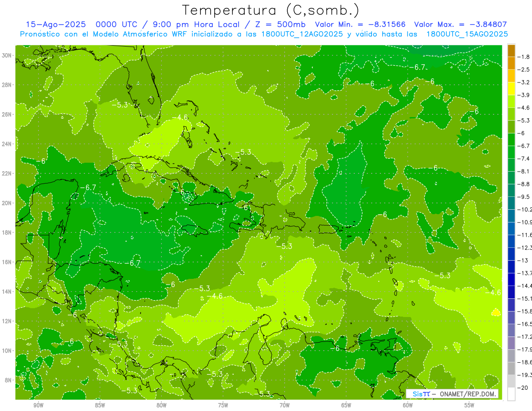Screen dimensions: 532x411
Task: Click the "80W" longitude axis label
Action: [x=161, y=405]
